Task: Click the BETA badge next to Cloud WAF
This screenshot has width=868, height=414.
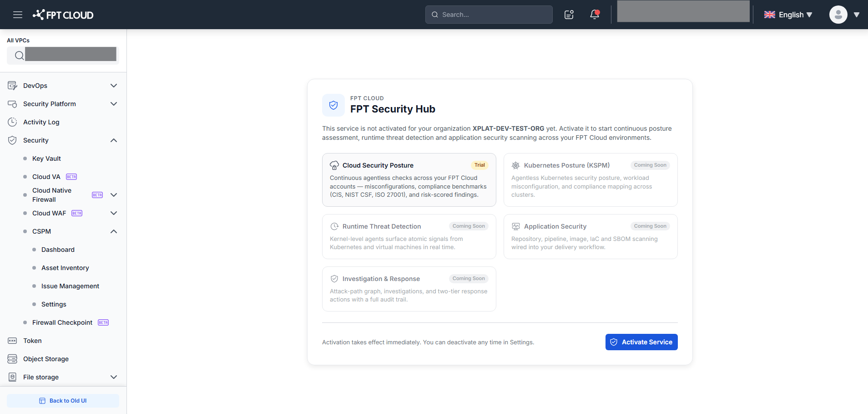Action: coord(77,213)
